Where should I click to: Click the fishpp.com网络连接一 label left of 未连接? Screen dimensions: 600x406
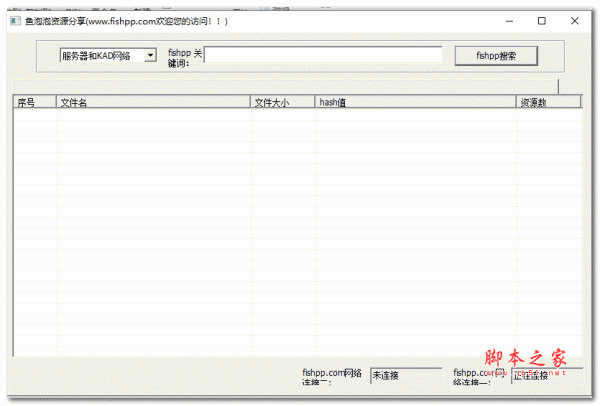[x=332, y=377]
